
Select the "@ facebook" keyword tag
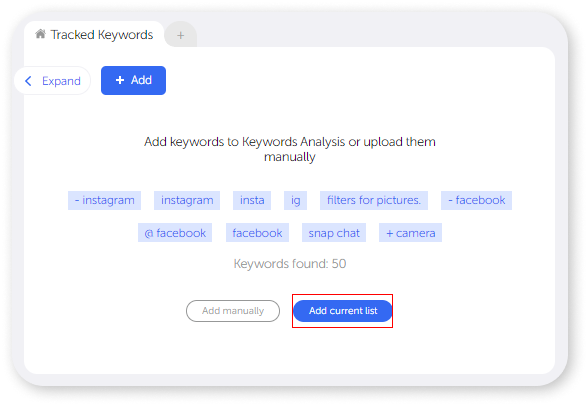pos(175,233)
